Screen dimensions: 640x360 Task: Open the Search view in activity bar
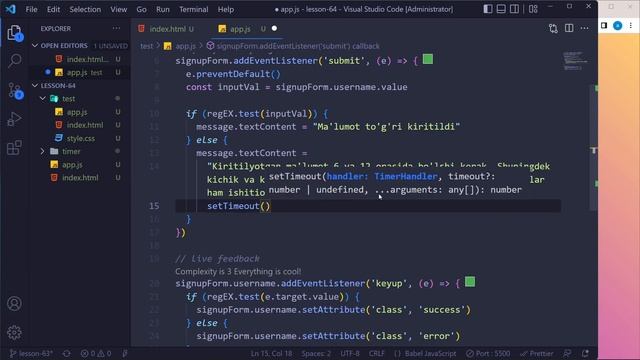click(x=14, y=61)
